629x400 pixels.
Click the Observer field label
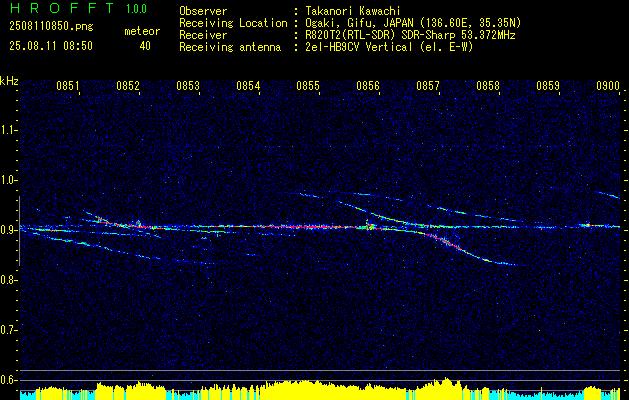(x=203, y=11)
